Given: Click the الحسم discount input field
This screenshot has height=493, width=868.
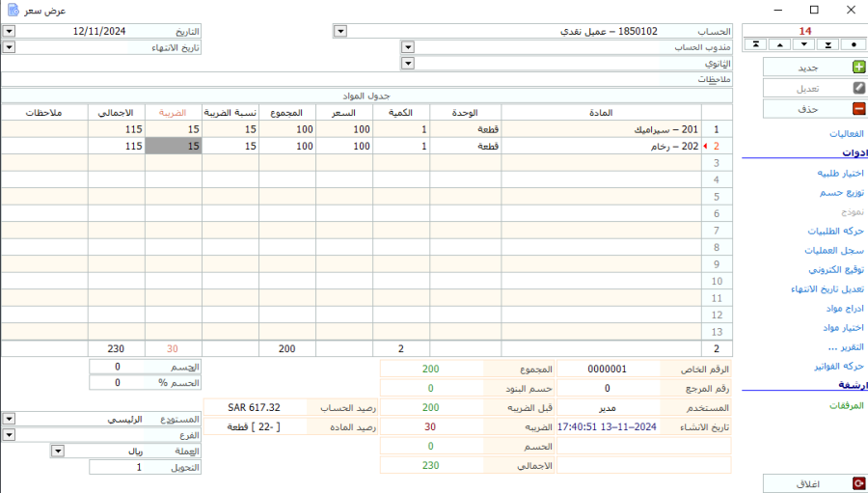Looking at the screenshot, I should [x=117, y=367].
